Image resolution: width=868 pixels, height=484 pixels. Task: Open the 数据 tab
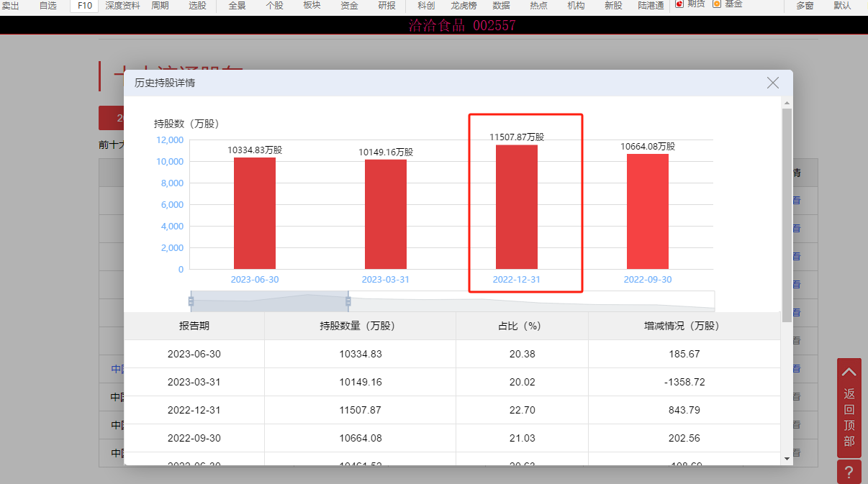coord(502,5)
